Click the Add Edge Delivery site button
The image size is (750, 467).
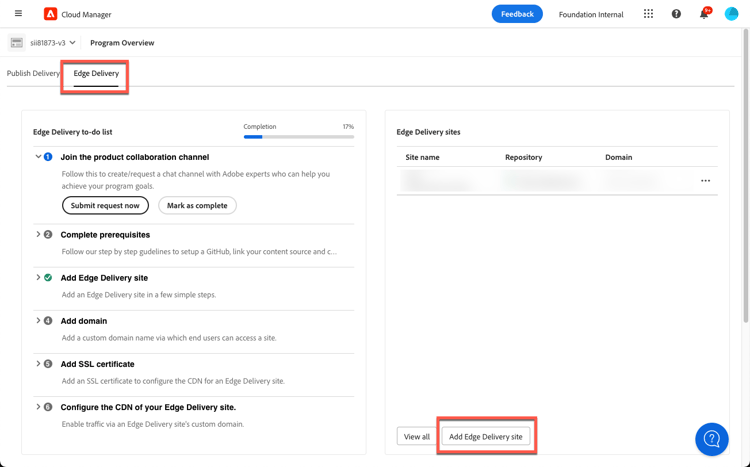[486, 436]
